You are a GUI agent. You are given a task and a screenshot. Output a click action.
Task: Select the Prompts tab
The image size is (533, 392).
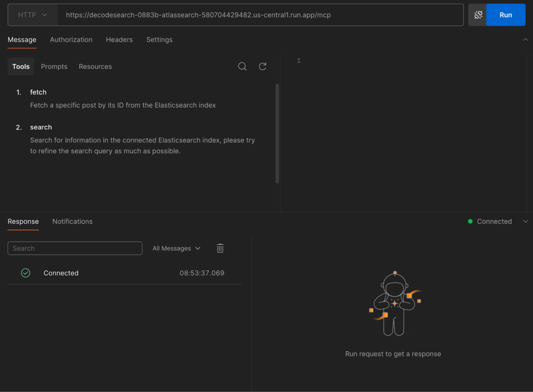point(54,67)
